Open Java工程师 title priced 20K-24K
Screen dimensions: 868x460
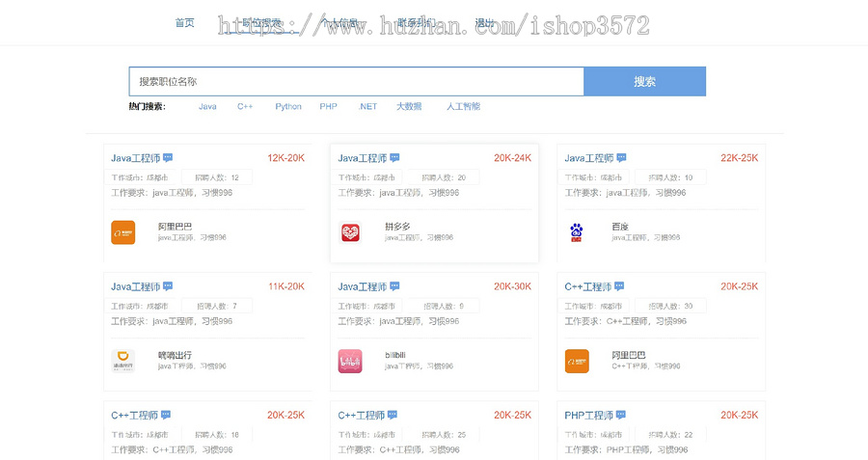363,158
